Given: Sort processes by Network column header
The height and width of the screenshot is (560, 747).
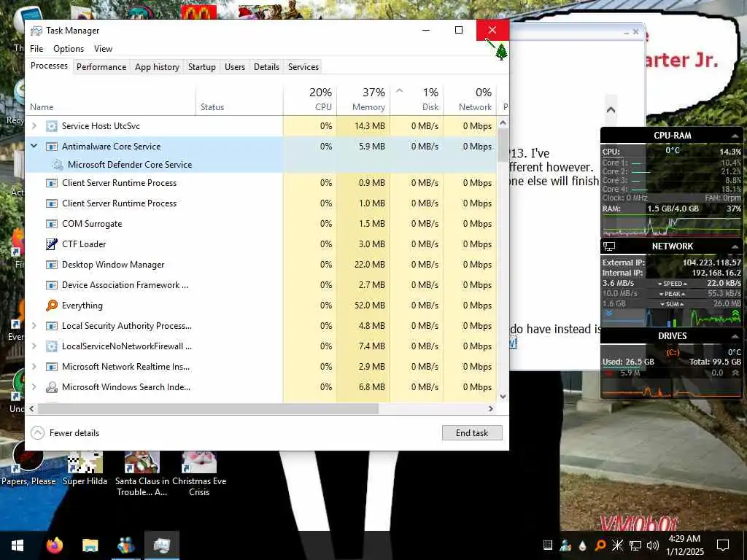Looking at the screenshot, I should (471, 100).
